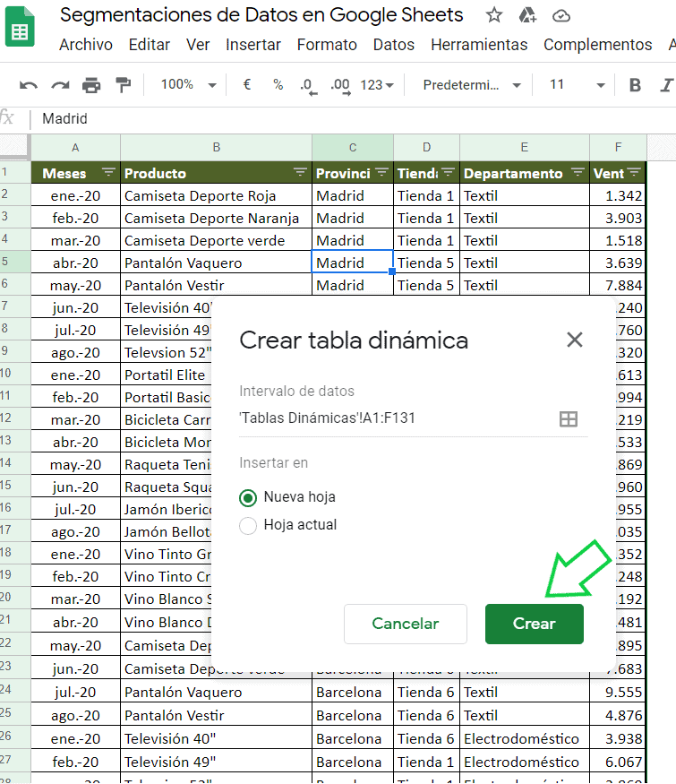Viewport: 676px width, 784px height.
Task: Click cell Camiseta Deporte Naranja
Action: coord(217,218)
